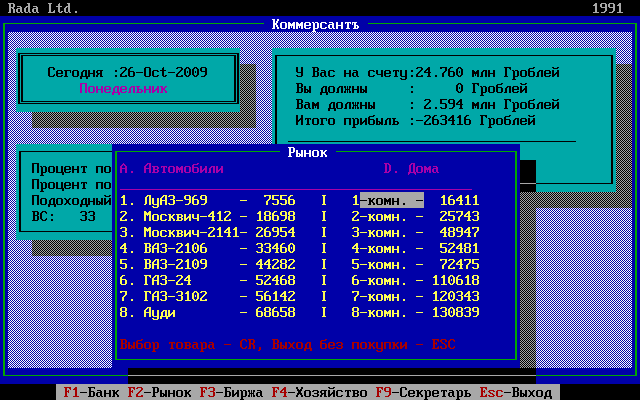Choose Esc-Выход in the bottom bar
Screen dimensions: 640x400
(x=516, y=393)
